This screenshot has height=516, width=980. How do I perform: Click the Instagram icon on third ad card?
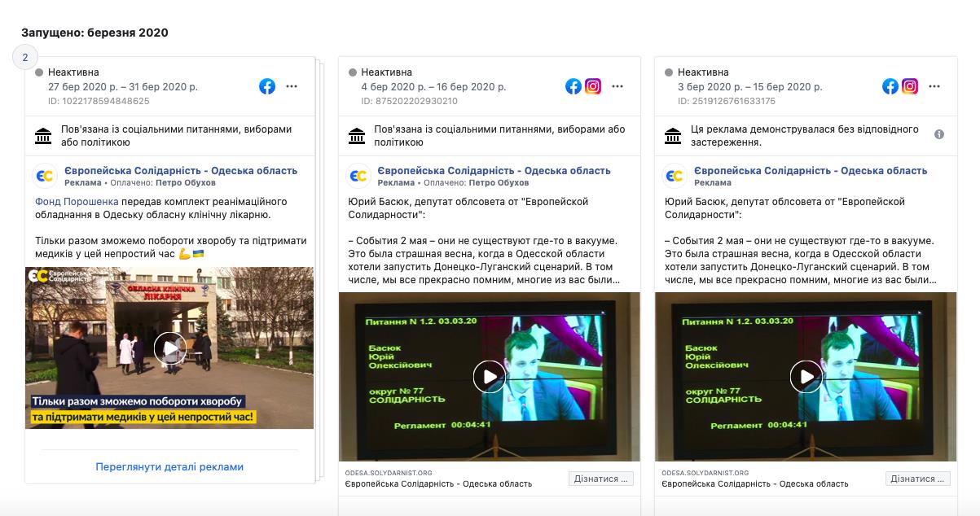pos(910,86)
